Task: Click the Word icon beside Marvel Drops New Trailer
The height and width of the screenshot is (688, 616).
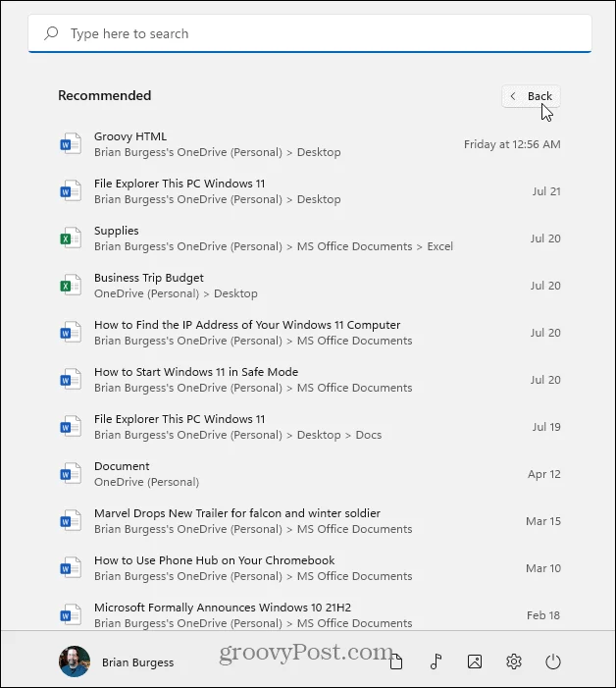Action: [71, 520]
